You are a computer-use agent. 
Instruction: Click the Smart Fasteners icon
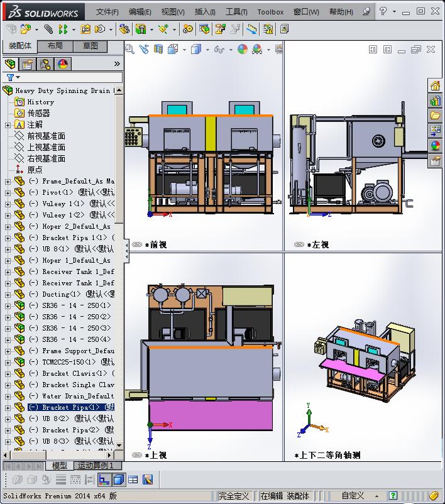(85, 30)
